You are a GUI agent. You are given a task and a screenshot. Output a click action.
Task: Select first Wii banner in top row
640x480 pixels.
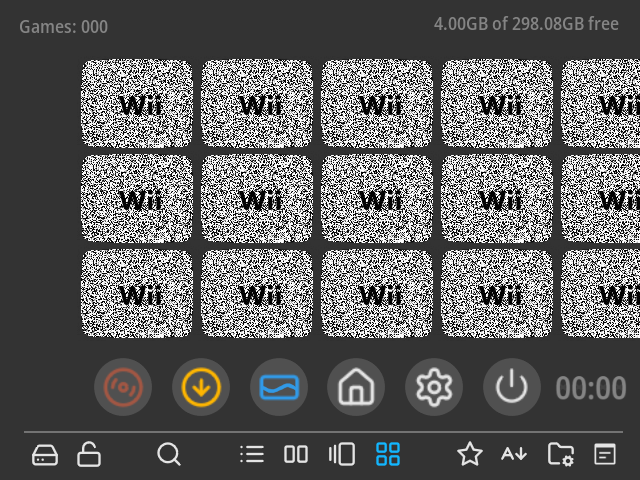pos(137,104)
